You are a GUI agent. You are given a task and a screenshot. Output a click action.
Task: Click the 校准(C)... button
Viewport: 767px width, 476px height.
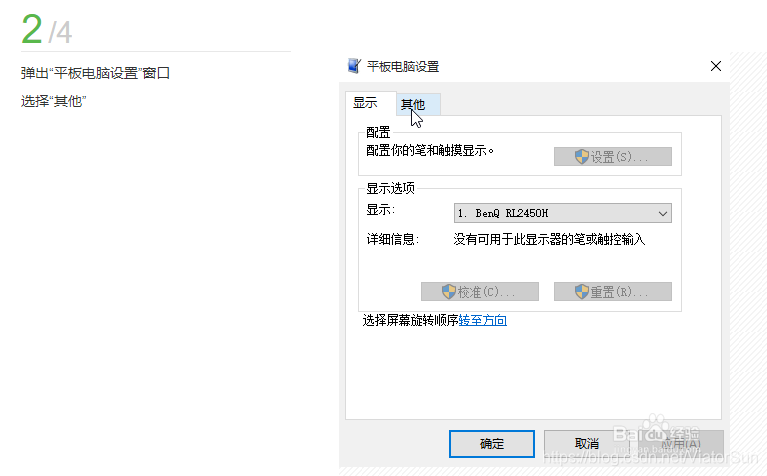pos(479,292)
